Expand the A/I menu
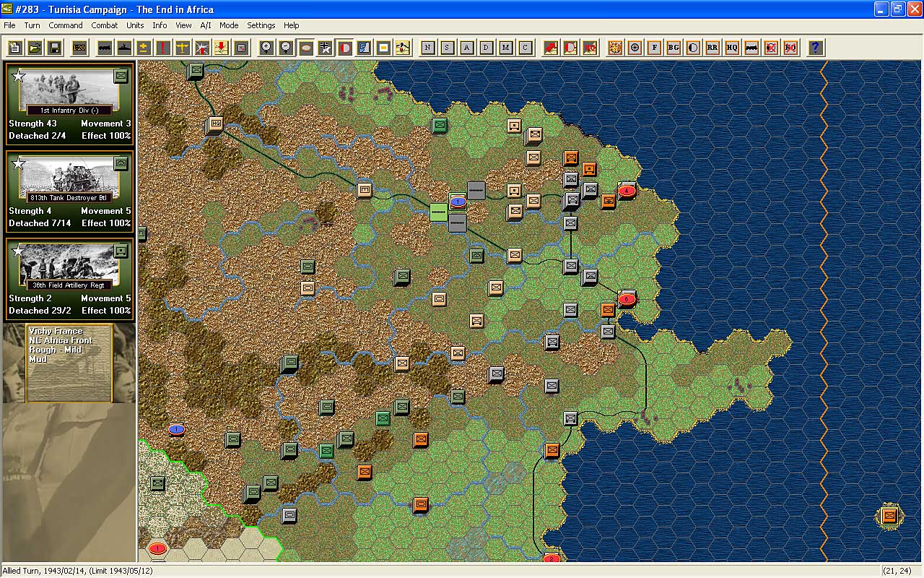 tap(206, 25)
